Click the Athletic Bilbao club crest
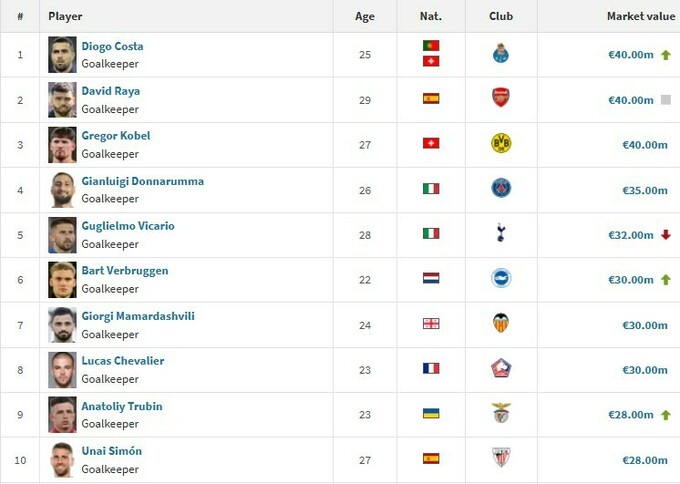 point(501,458)
